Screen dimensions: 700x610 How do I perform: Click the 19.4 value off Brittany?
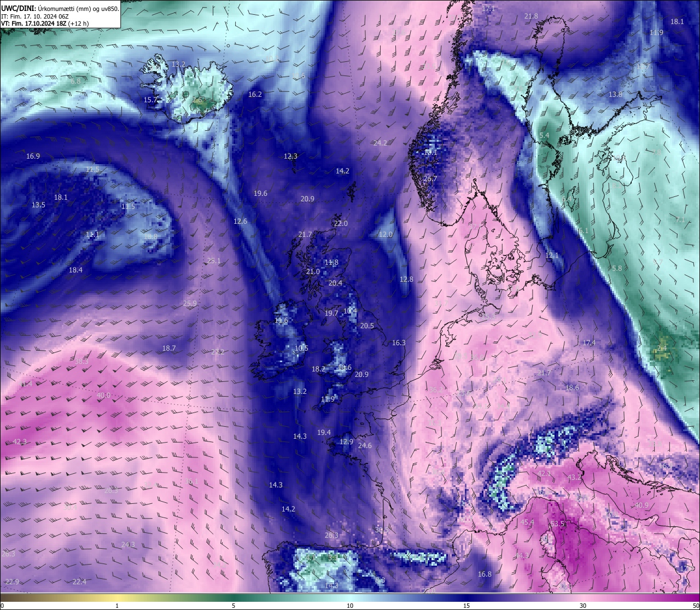[x=324, y=432]
